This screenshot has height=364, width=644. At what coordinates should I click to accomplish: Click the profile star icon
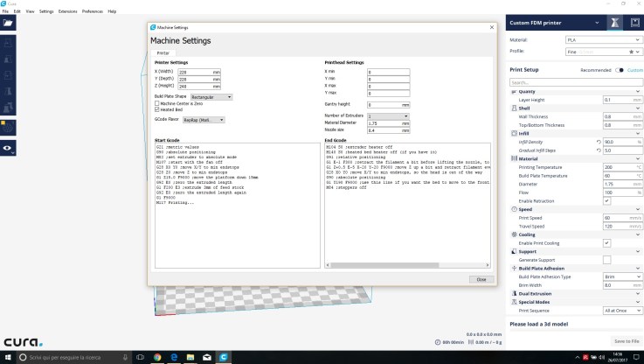[631, 52]
